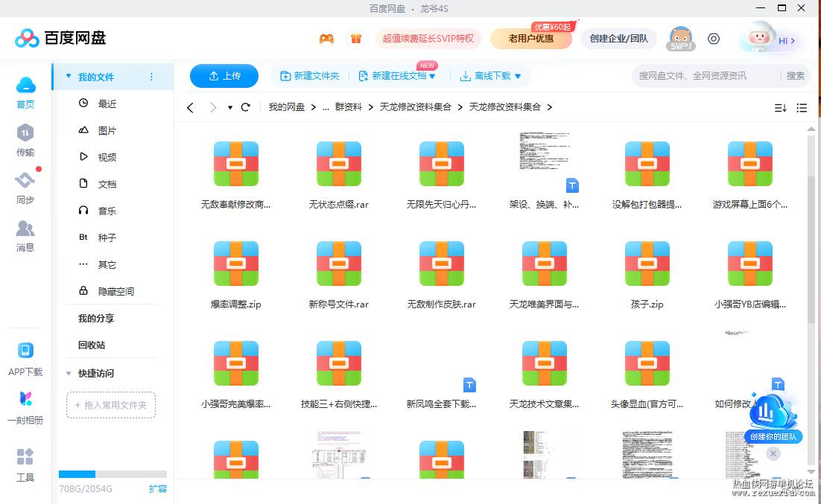Screen dimensions: 821x504
Task: Open the 消息 messages sidebar icon
Action: tap(25, 235)
